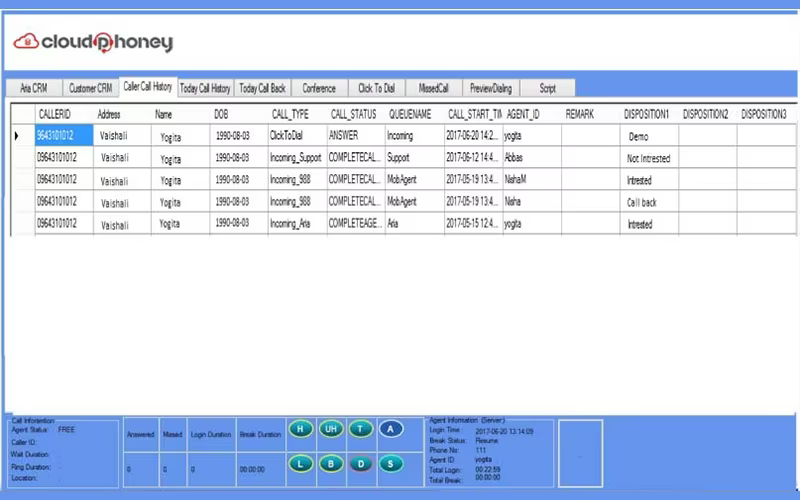Open the Today Call Back tab
The image size is (800, 500).
click(262, 88)
